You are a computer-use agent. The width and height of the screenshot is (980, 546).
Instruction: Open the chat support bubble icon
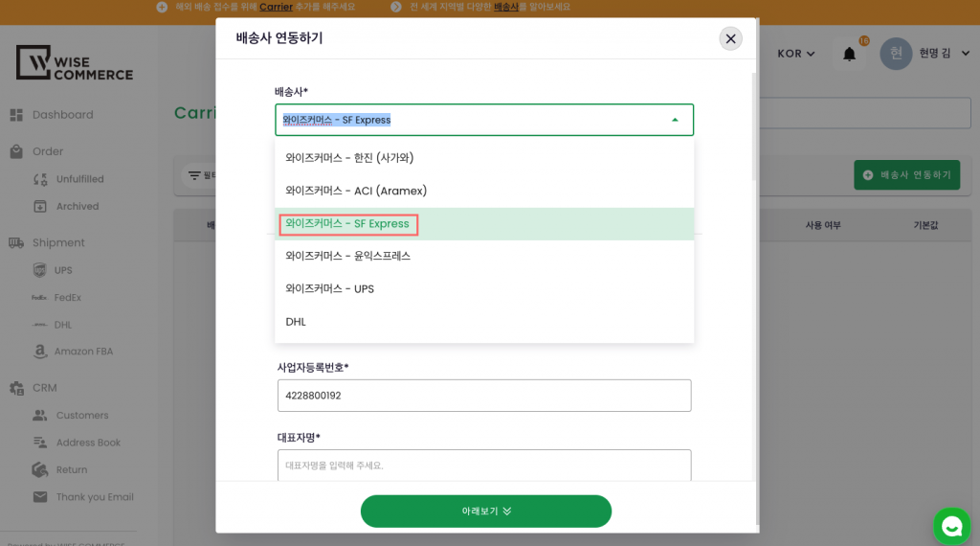(951, 526)
